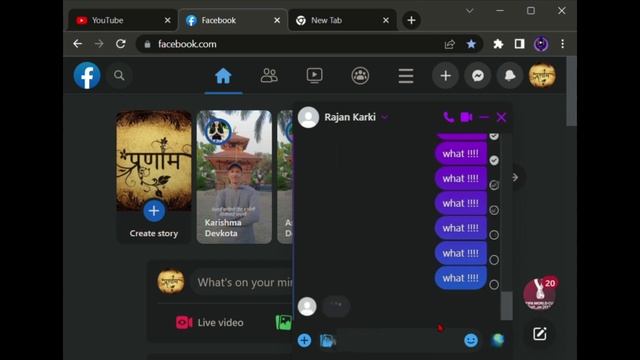Close the New Tab browser tab
This screenshot has height=360, width=640.
(x=386, y=20)
